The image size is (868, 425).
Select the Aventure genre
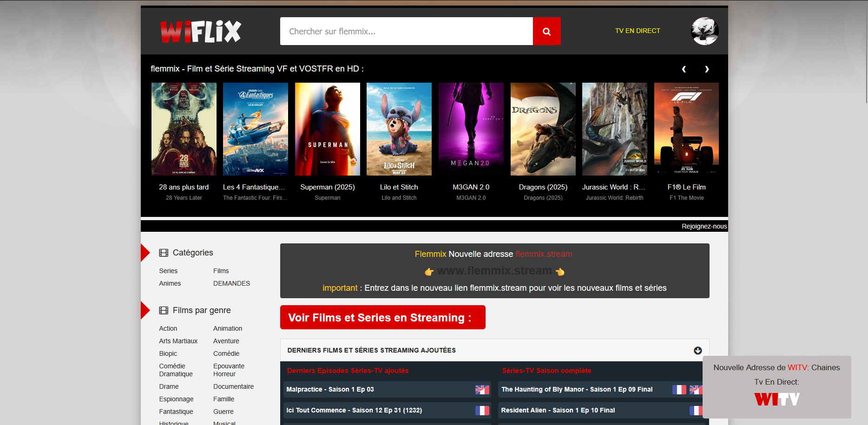click(226, 341)
